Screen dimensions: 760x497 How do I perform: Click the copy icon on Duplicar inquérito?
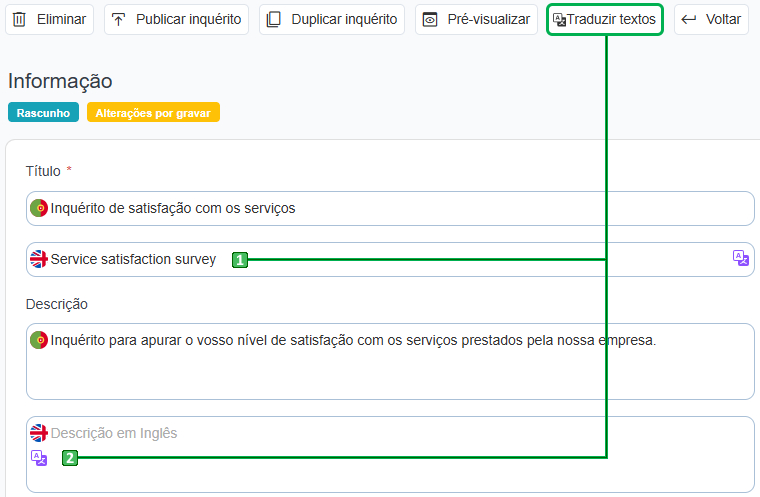(x=274, y=19)
